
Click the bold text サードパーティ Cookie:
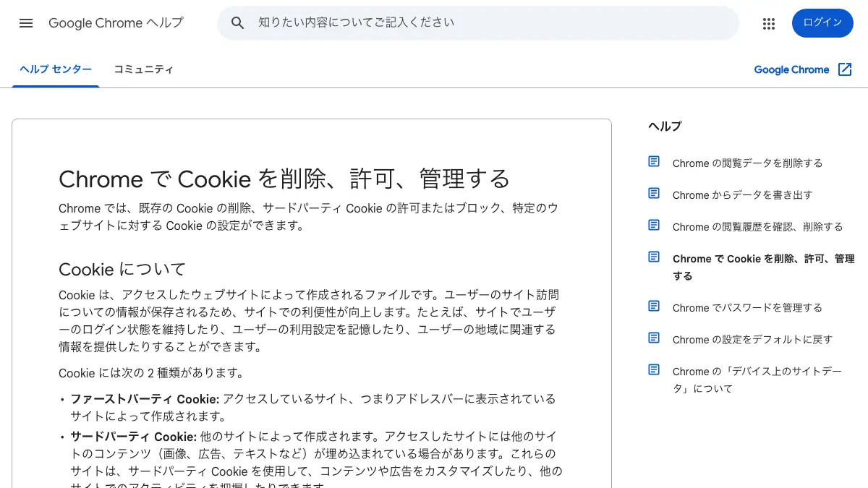tap(133, 437)
